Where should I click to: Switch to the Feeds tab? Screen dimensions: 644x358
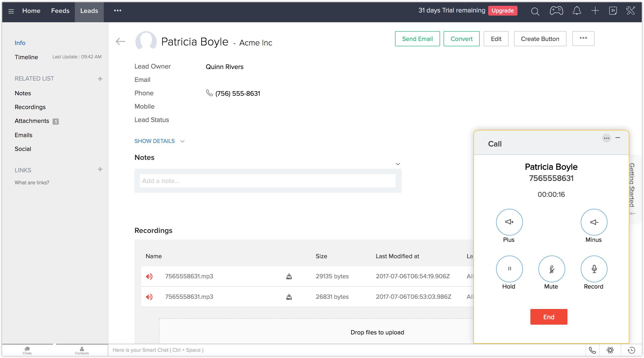pos(60,11)
